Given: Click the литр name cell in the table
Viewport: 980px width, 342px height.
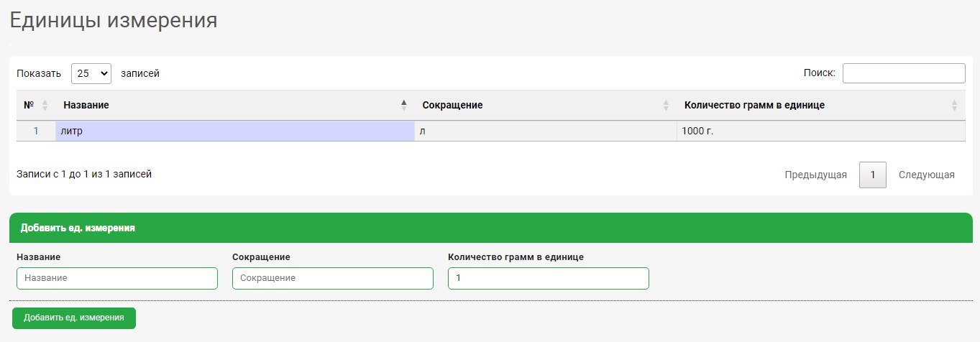Looking at the screenshot, I should 234,131.
